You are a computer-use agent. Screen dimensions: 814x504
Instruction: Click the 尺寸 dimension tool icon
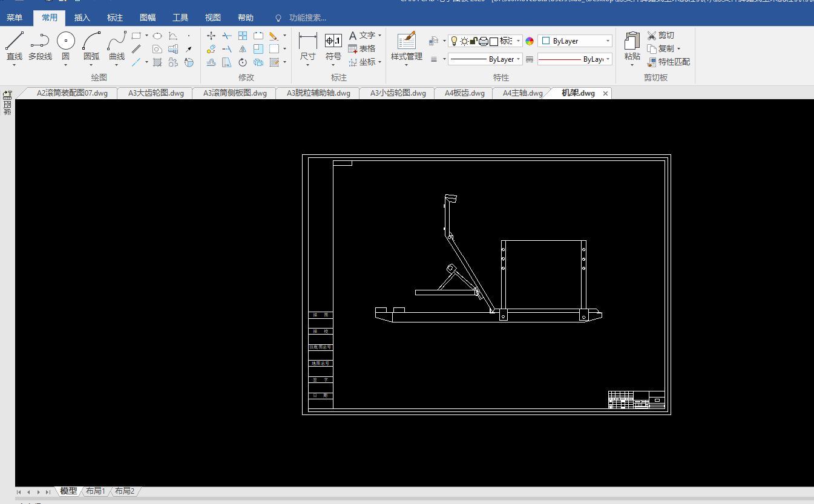307,41
